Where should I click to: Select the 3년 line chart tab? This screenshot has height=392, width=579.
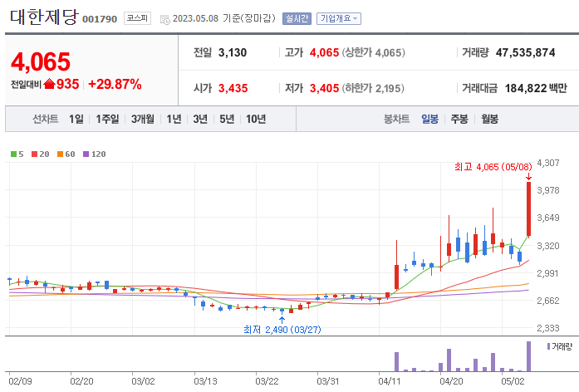(200, 119)
